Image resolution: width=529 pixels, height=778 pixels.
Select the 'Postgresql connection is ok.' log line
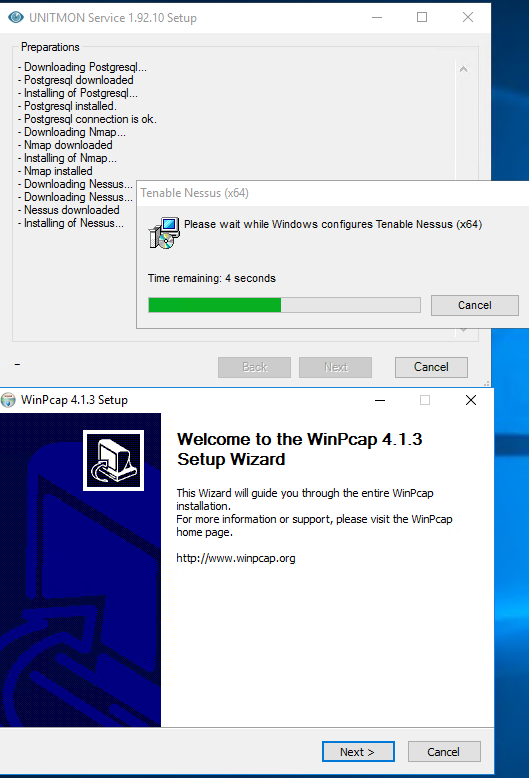(87, 119)
